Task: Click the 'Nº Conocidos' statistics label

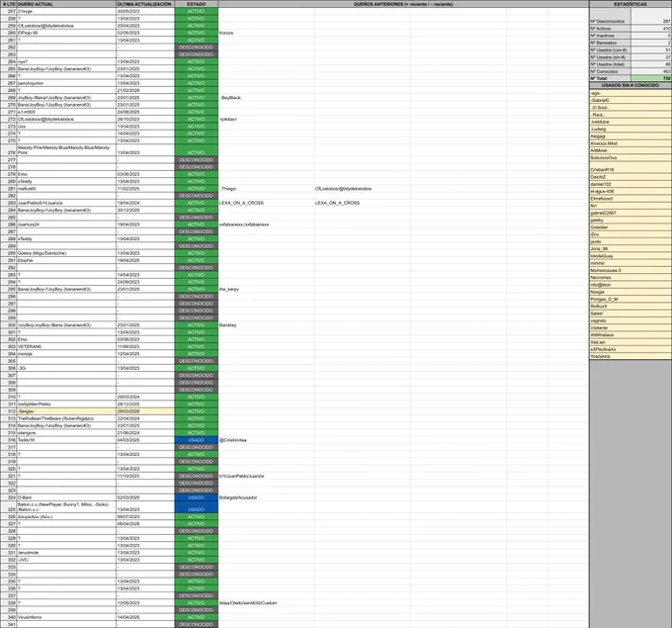Action: 611,71
